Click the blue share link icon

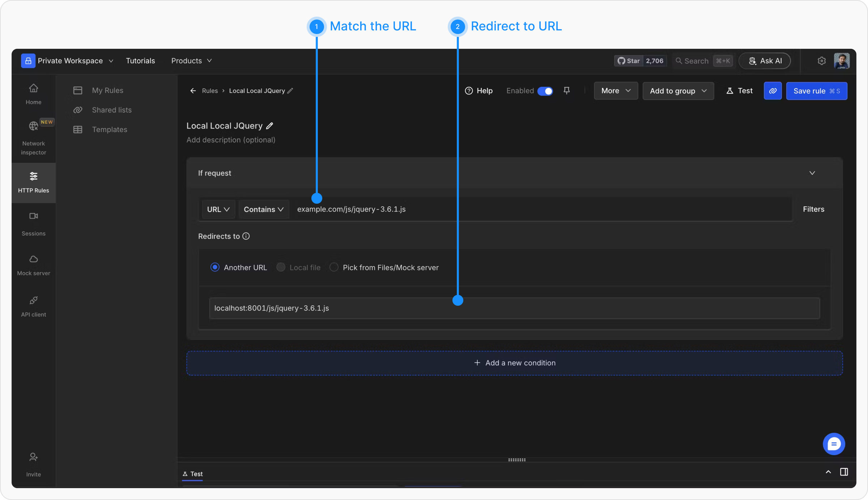click(773, 91)
